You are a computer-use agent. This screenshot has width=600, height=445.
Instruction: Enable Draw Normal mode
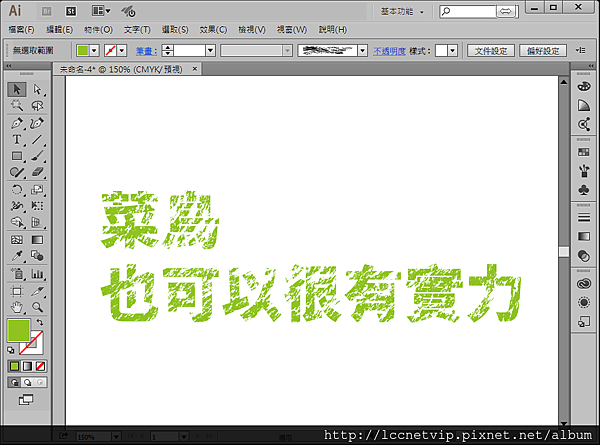(x=14, y=382)
